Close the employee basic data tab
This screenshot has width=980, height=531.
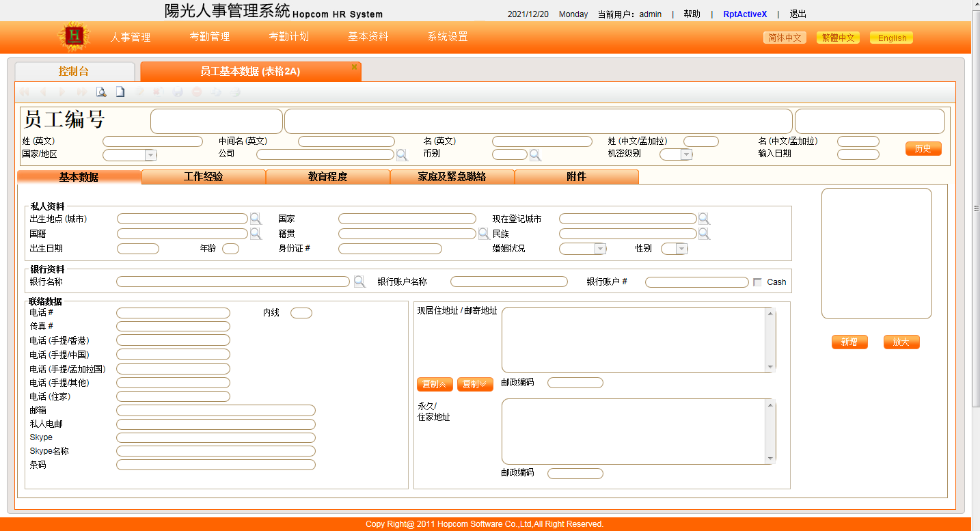tap(354, 67)
